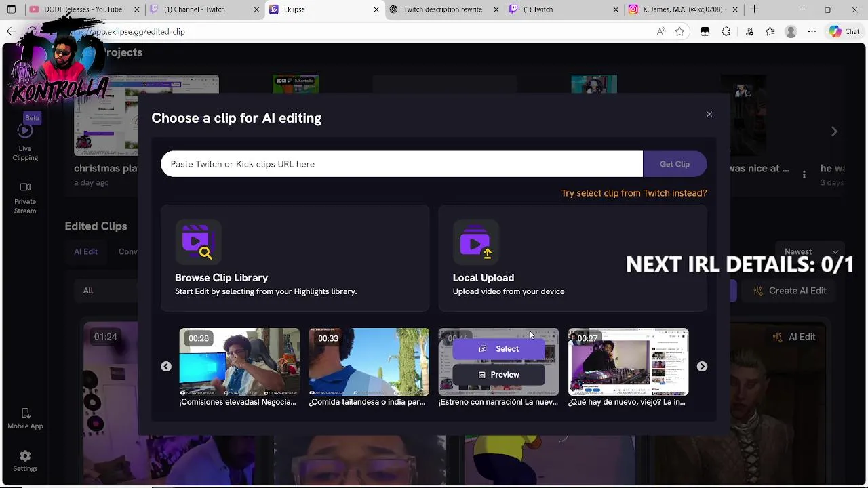Select the ¡Comisiones elevadas! clip thumbnail
868x488 pixels.
pos(239,362)
